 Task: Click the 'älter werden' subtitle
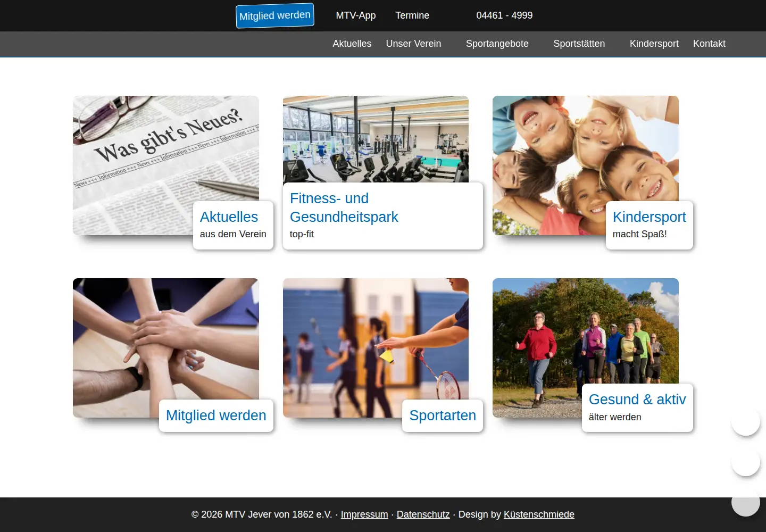point(615,417)
